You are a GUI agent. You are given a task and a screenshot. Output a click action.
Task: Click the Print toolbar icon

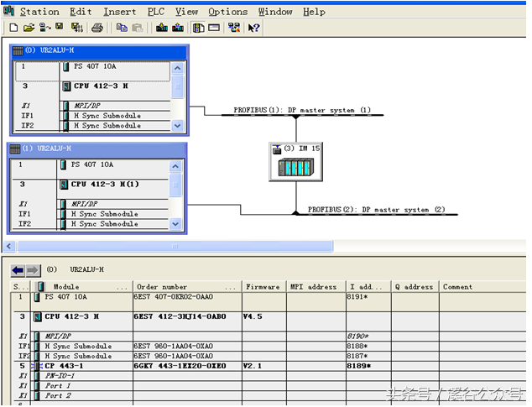click(97, 28)
